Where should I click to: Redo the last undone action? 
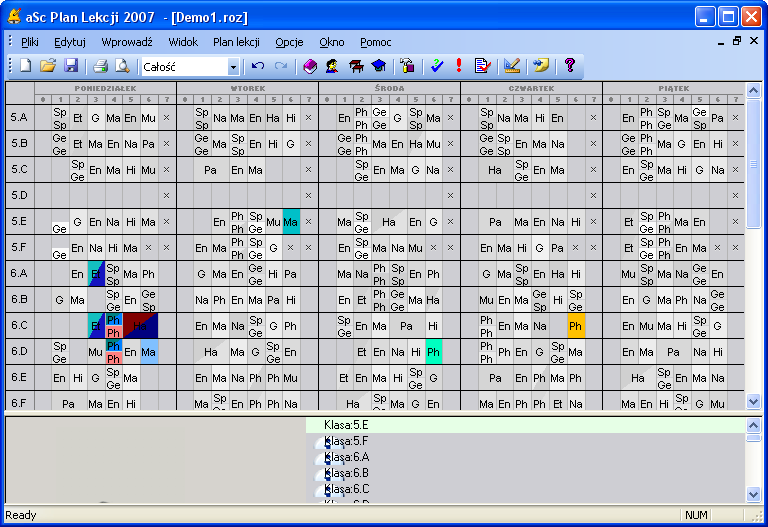pos(281,66)
